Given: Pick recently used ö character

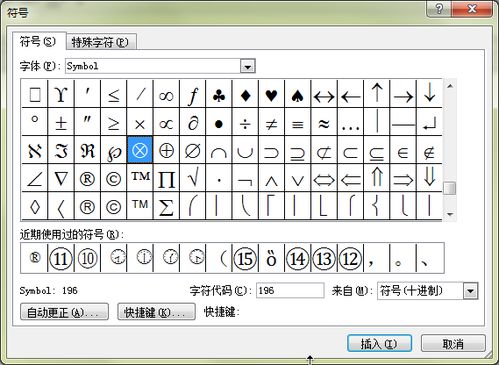Looking at the screenshot, I should click(x=272, y=258).
